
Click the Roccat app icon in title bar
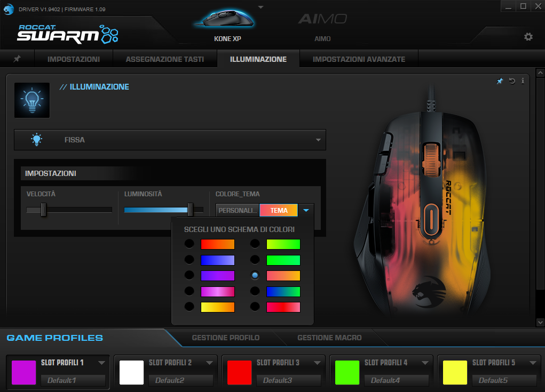coord(9,9)
